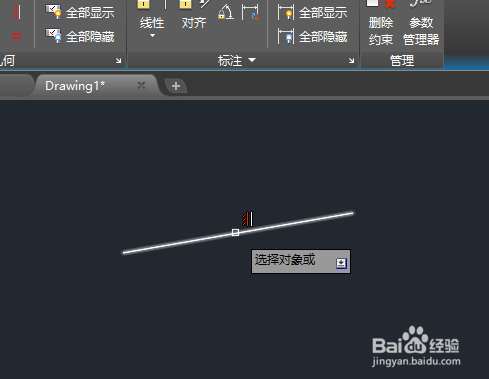Click the convert dimension icon with arrows
The image size is (489, 379).
250,12
